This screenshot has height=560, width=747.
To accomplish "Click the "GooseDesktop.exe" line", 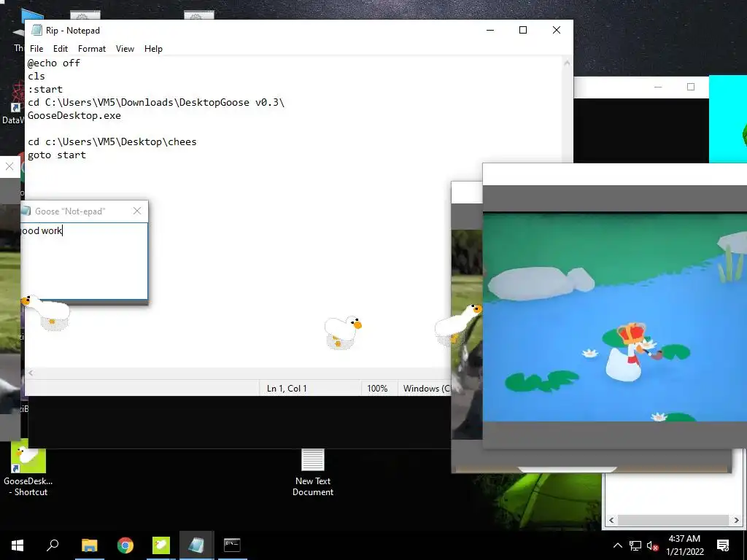I will click(74, 115).
